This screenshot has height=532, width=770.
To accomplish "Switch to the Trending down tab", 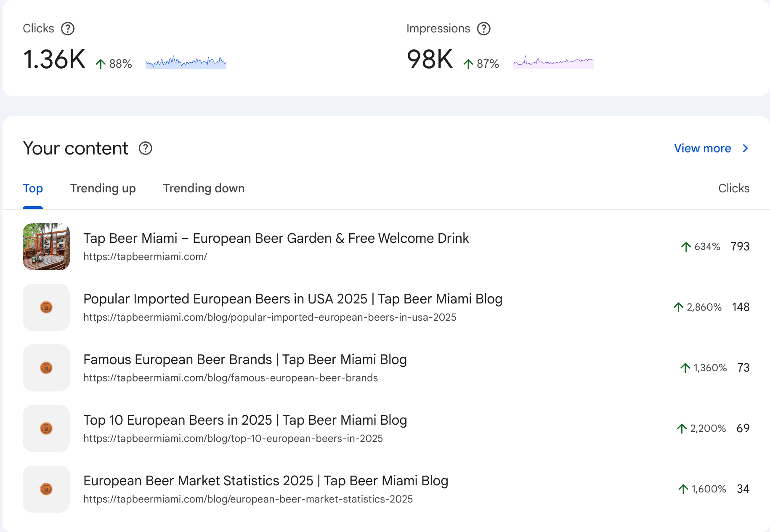I will pos(204,189).
